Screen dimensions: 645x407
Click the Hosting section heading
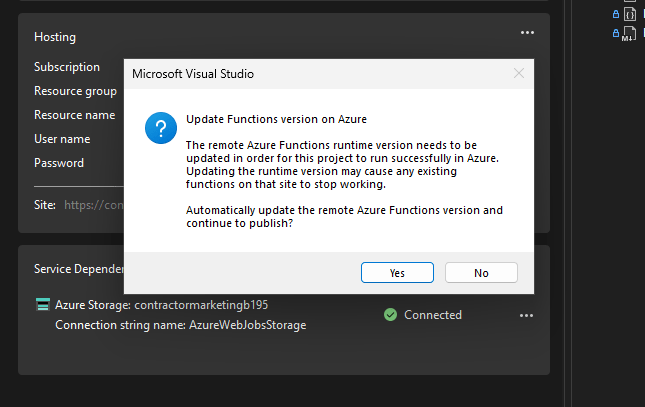(55, 37)
